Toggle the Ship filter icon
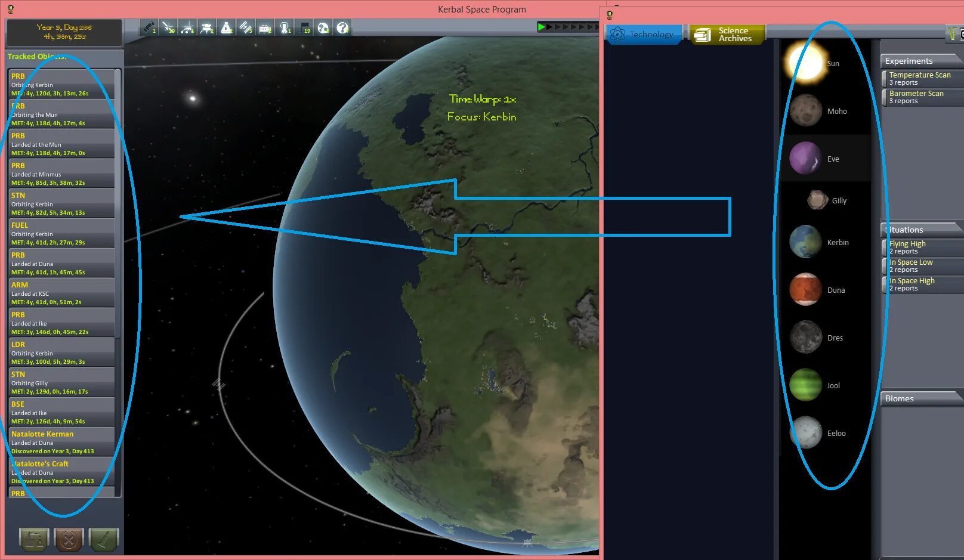 (x=226, y=27)
